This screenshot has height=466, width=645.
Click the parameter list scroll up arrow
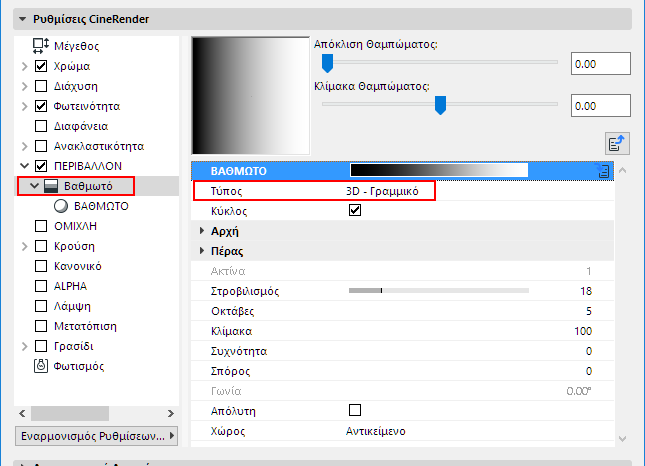click(x=623, y=170)
